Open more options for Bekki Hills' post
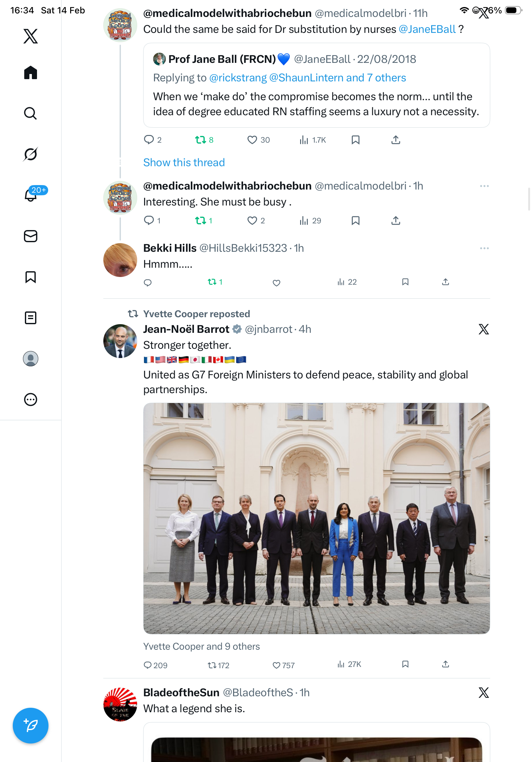The image size is (532, 762). click(484, 248)
